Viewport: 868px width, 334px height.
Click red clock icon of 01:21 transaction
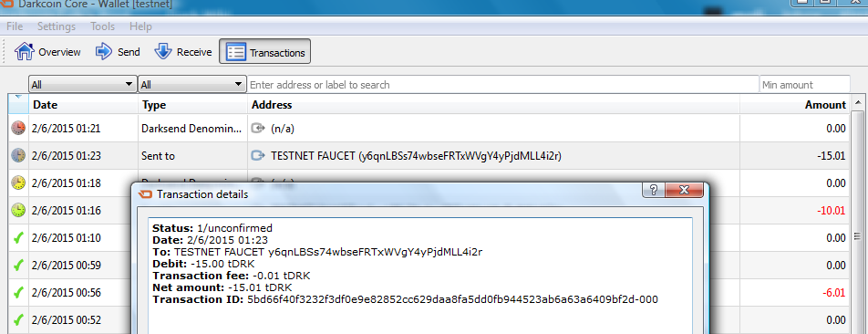point(18,129)
